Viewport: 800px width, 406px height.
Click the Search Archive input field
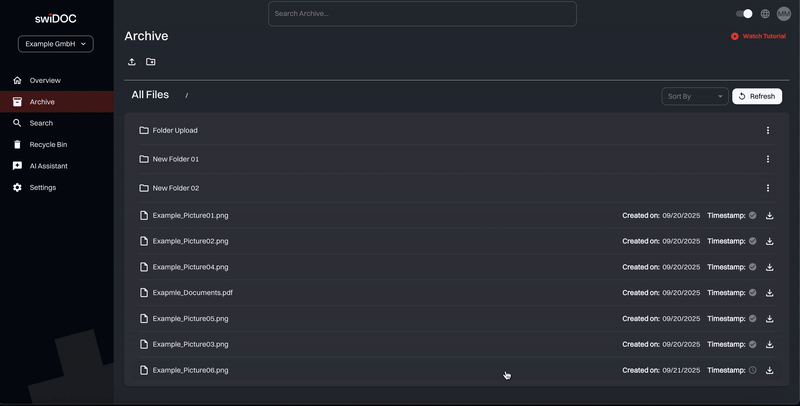coord(422,14)
